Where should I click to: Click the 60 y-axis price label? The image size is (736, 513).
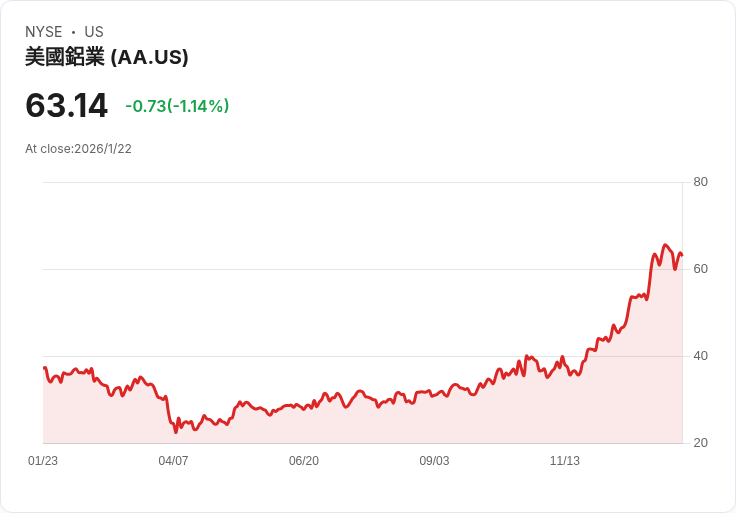pos(701,269)
